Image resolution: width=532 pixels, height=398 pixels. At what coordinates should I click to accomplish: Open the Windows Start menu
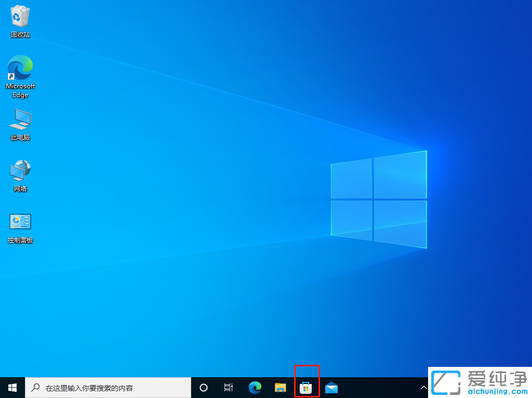tap(12, 388)
